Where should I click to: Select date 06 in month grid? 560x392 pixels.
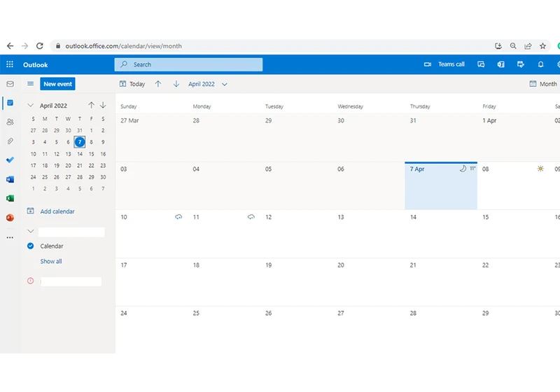pos(341,169)
